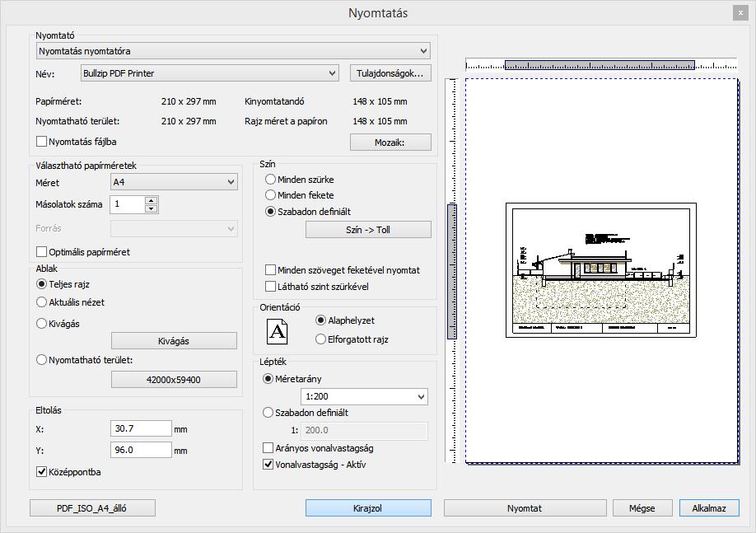Enable Látható szint szürkével checkbox
756x533 pixels.
[x=270, y=287]
